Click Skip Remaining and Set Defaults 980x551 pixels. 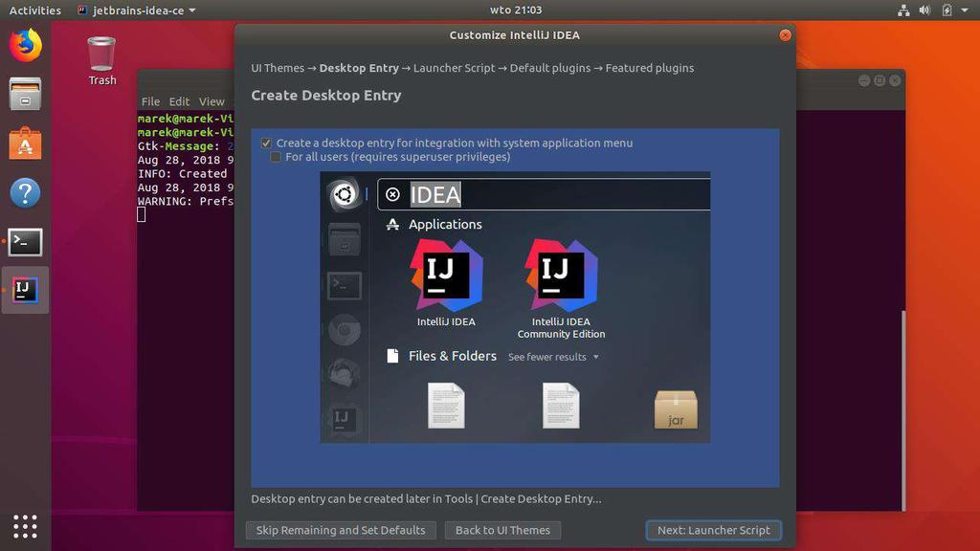click(341, 530)
